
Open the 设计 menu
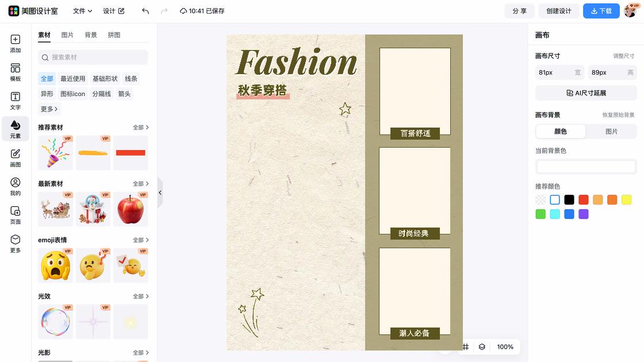pos(113,11)
